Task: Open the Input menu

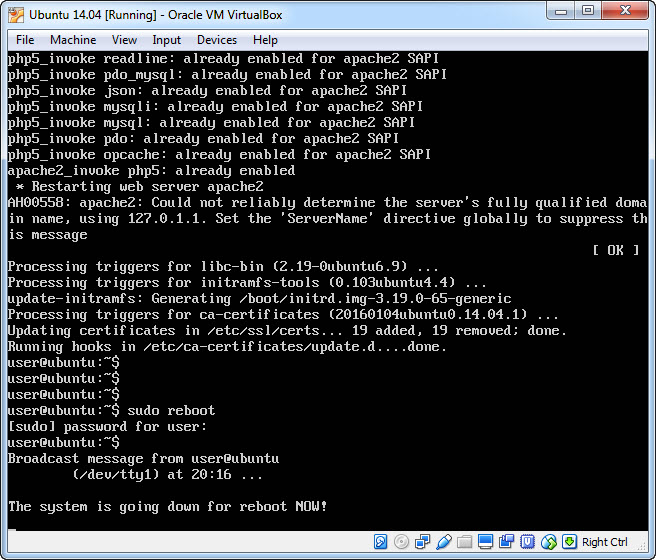Action: click(167, 40)
